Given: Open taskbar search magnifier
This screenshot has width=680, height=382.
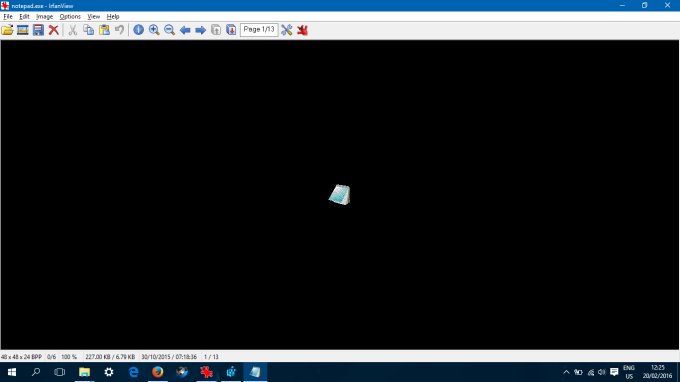Looking at the screenshot, I should pos(36,372).
